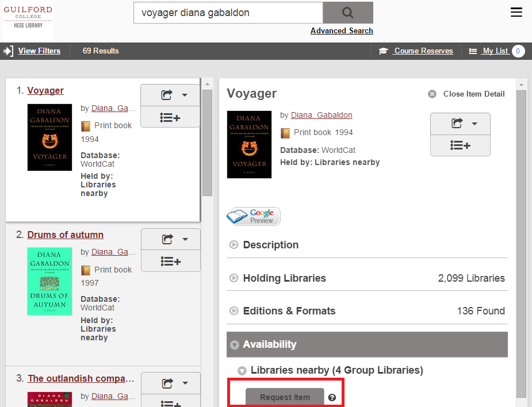This screenshot has width=532, height=407.
Task: Open share dropdown arrow in detail panel
Action: click(x=474, y=124)
